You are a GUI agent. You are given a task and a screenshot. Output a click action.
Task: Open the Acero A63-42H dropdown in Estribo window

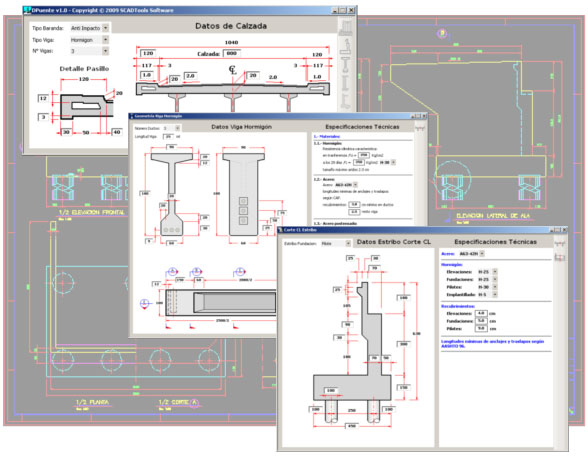point(482,254)
